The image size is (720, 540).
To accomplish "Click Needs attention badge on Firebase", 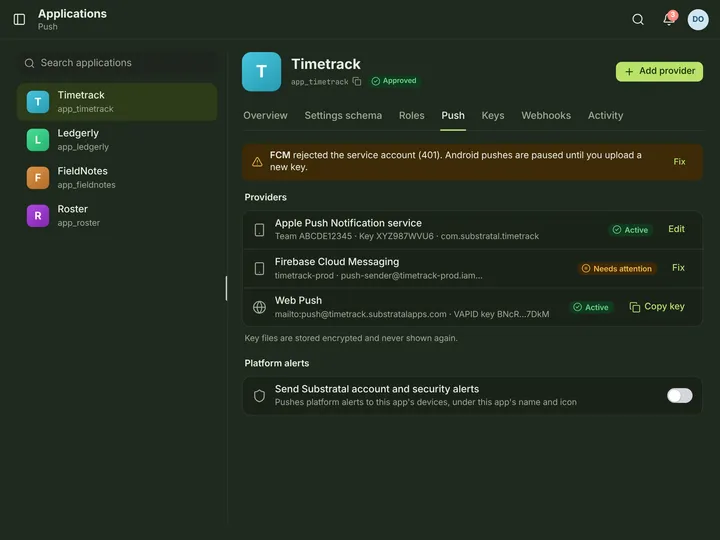I will click(617, 269).
